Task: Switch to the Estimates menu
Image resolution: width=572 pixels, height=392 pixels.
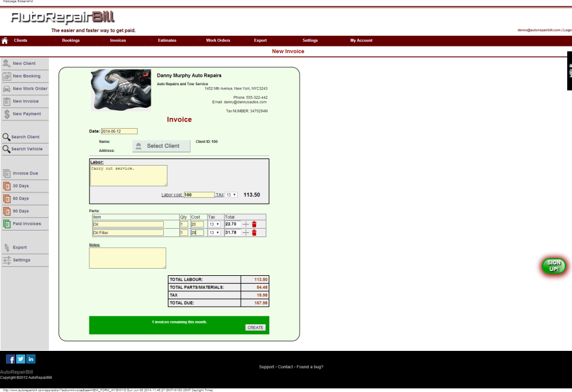Action: pos(167,41)
